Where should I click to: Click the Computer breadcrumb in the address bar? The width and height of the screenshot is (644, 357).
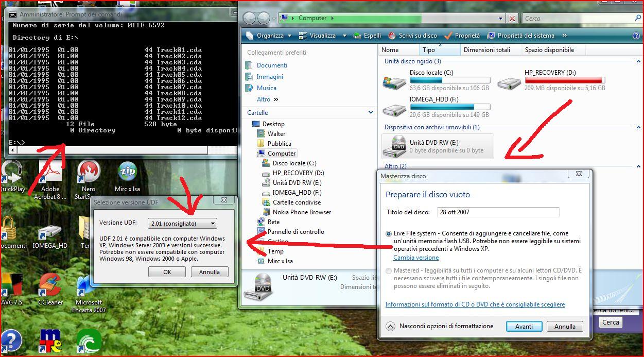[x=312, y=19]
